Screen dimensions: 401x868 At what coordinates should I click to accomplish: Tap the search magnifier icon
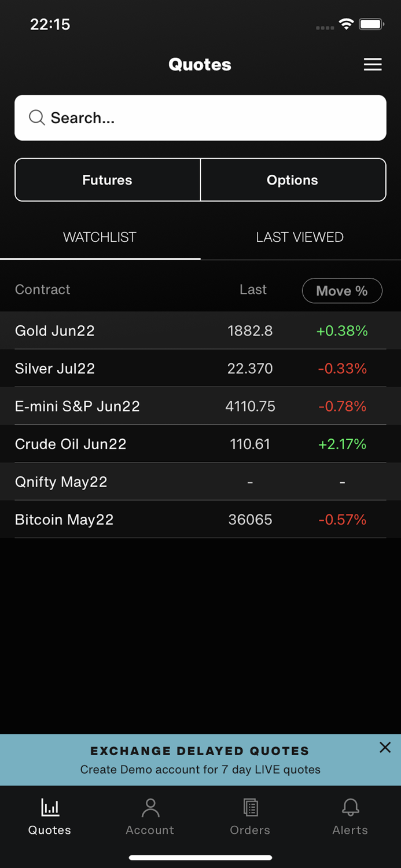tap(37, 118)
